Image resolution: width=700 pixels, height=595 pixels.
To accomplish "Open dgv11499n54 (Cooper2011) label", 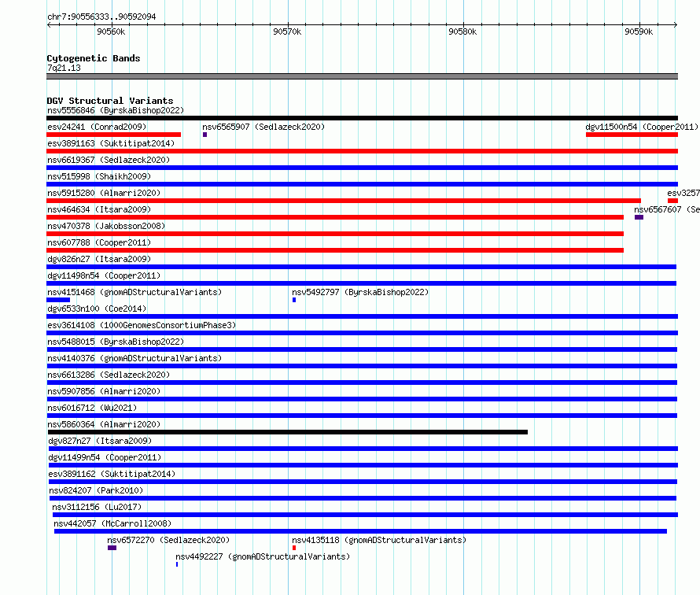I will coord(105,457).
